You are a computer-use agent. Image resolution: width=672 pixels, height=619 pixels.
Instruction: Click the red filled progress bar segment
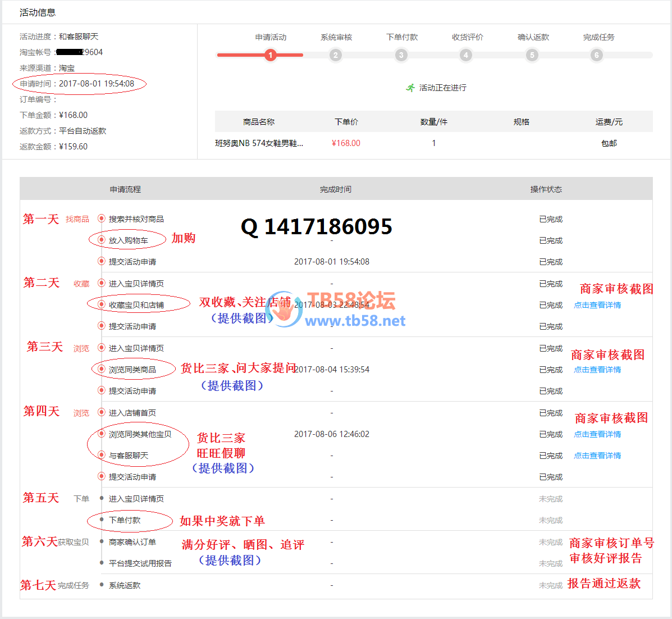(x=241, y=55)
